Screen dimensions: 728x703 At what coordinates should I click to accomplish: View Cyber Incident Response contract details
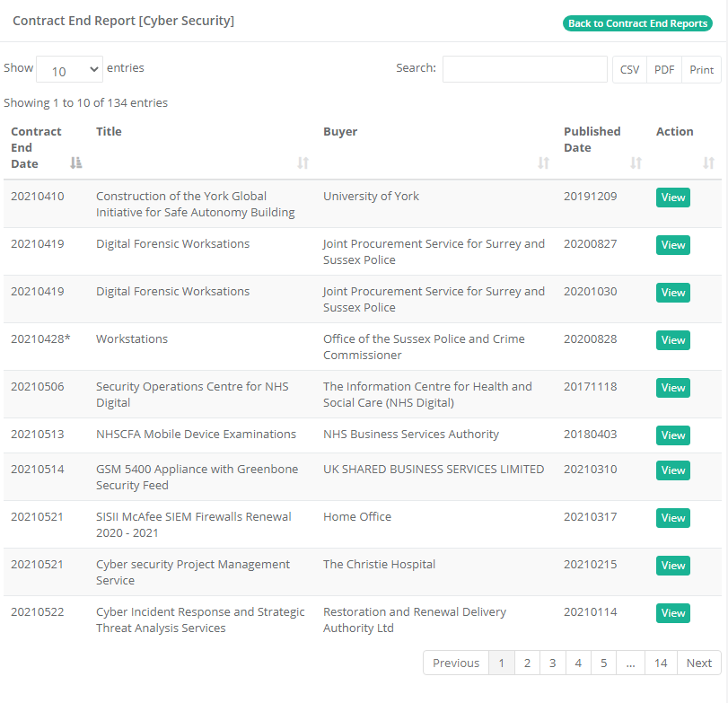click(x=672, y=613)
